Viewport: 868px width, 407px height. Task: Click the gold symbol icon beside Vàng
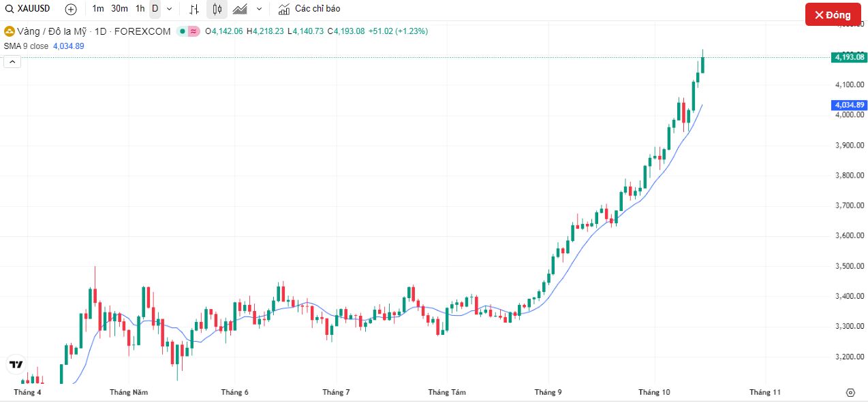coord(10,31)
